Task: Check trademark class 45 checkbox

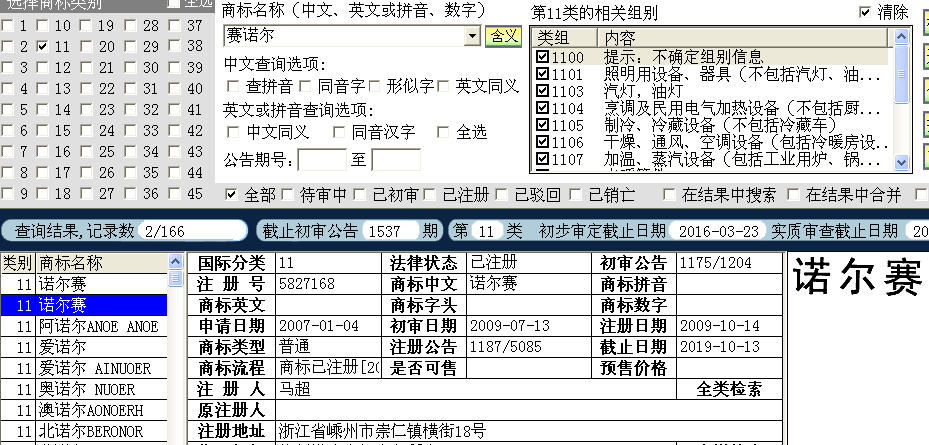Action: click(174, 194)
